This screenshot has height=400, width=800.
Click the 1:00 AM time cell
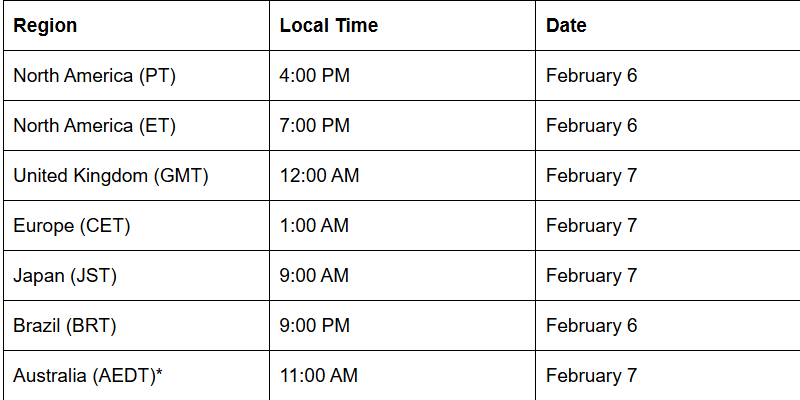[314, 226]
